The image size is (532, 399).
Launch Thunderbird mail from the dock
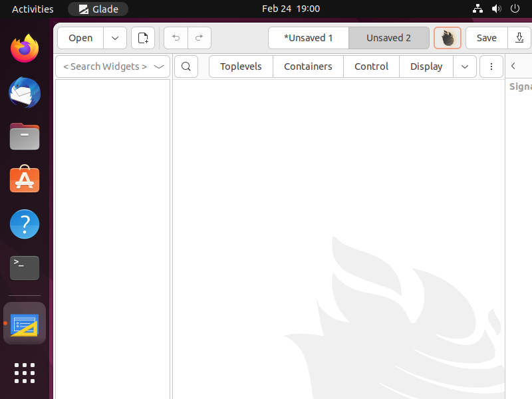(x=25, y=92)
